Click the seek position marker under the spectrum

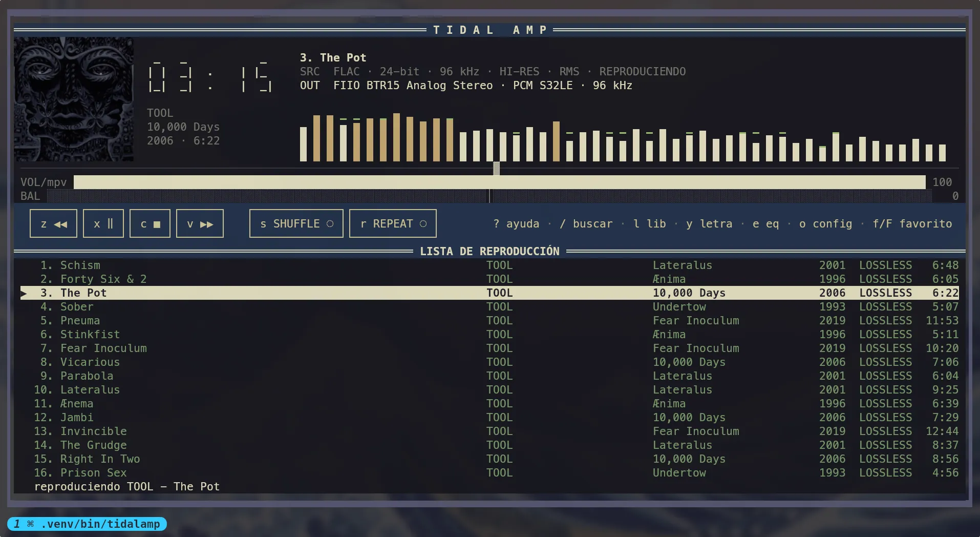[x=496, y=168]
